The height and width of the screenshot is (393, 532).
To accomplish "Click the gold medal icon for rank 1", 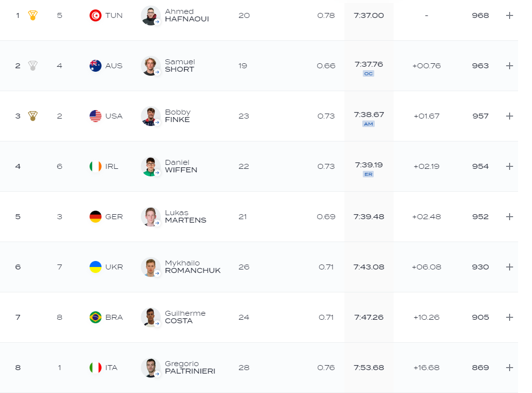I will pyautogui.click(x=32, y=15).
